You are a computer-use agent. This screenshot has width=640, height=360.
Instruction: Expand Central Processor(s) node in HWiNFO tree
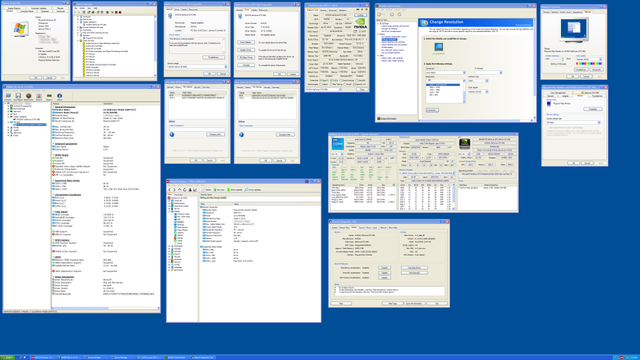coord(8,106)
